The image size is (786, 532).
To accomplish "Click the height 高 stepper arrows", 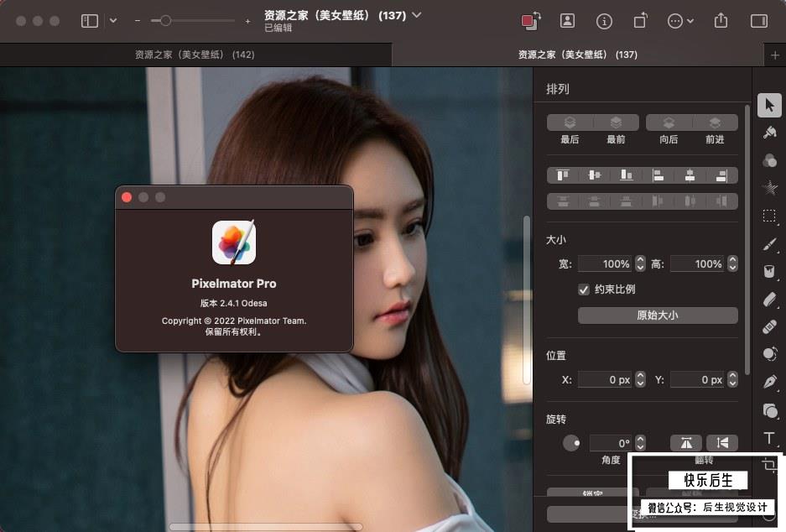I will point(732,263).
